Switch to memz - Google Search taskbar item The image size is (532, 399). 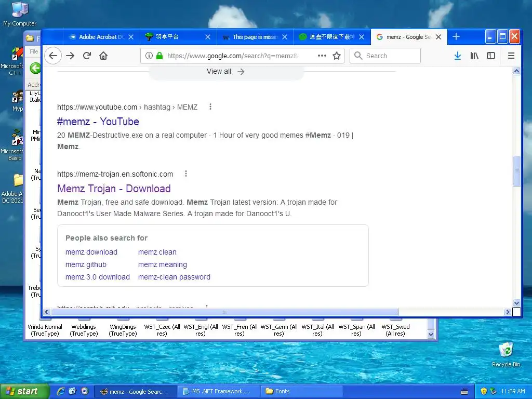coord(135,391)
